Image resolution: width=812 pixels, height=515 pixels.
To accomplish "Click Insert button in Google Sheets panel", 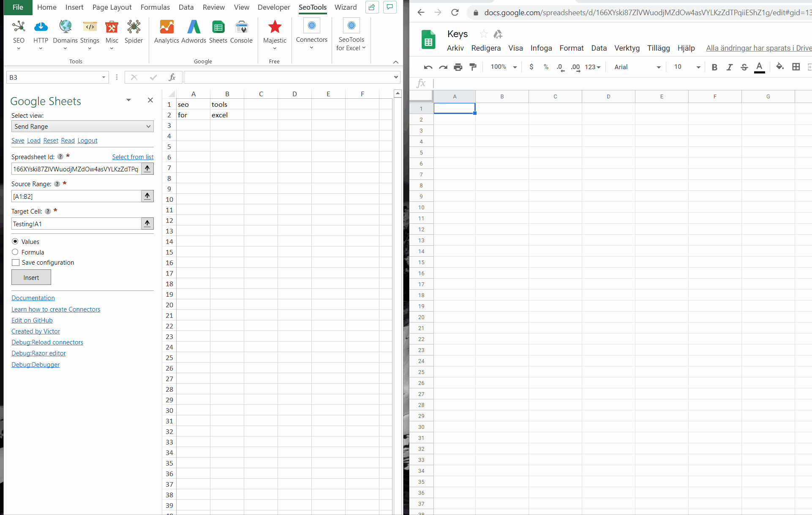I will click(31, 277).
